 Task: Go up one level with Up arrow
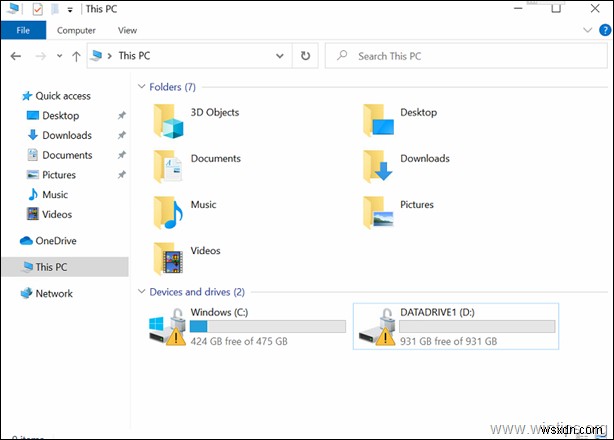point(76,56)
